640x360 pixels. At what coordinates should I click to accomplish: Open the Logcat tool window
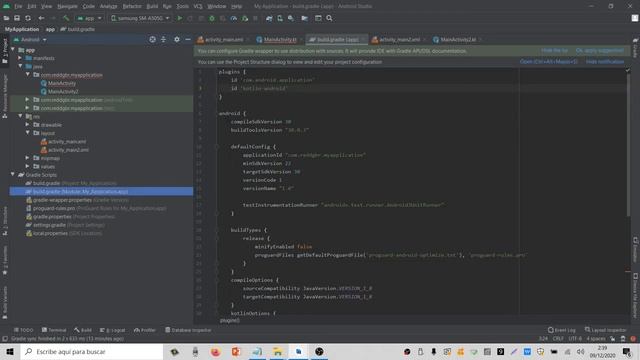(x=113, y=330)
